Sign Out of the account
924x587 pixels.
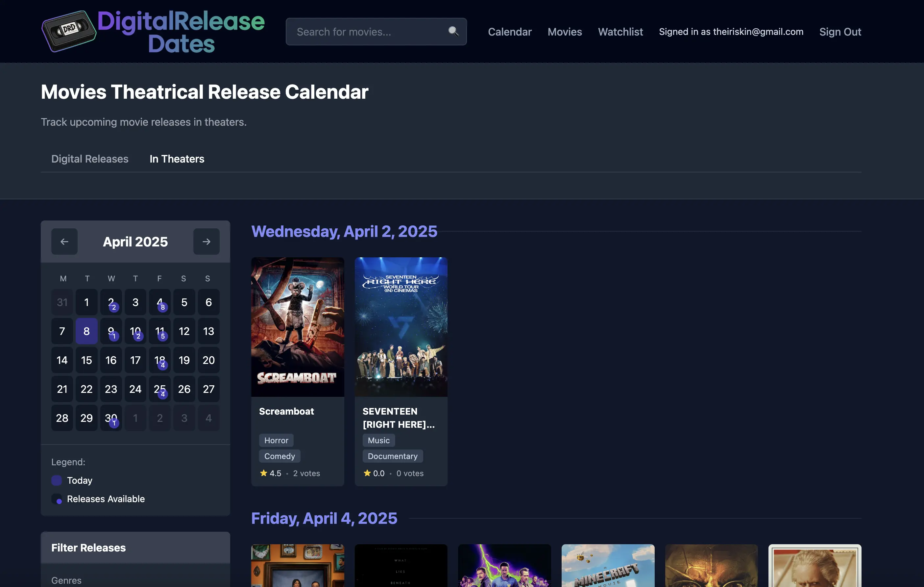click(840, 32)
